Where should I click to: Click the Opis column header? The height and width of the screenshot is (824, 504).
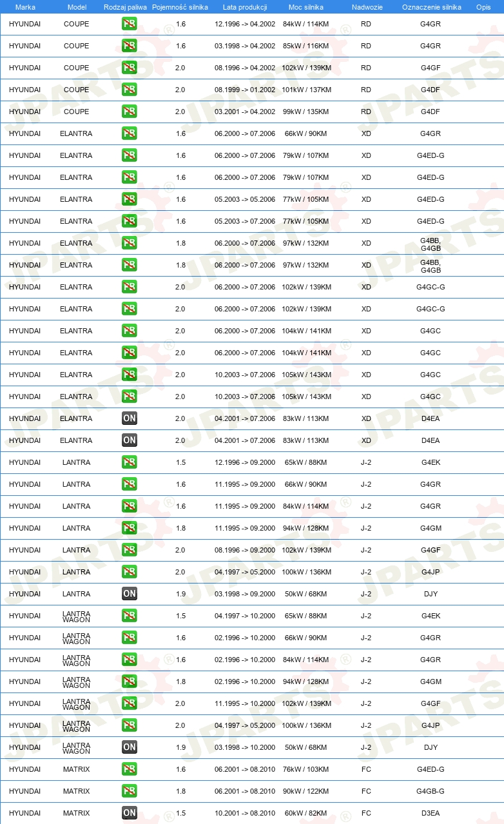pyautogui.click(x=483, y=7)
